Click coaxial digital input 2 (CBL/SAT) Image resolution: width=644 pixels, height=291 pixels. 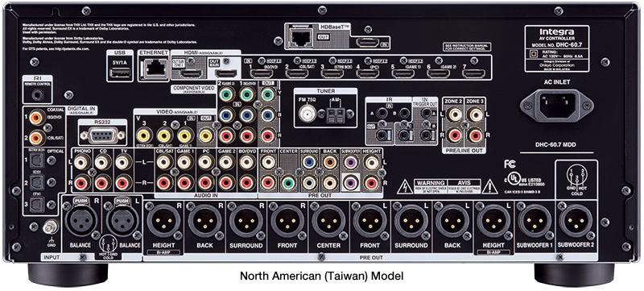click(x=36, y=138)
